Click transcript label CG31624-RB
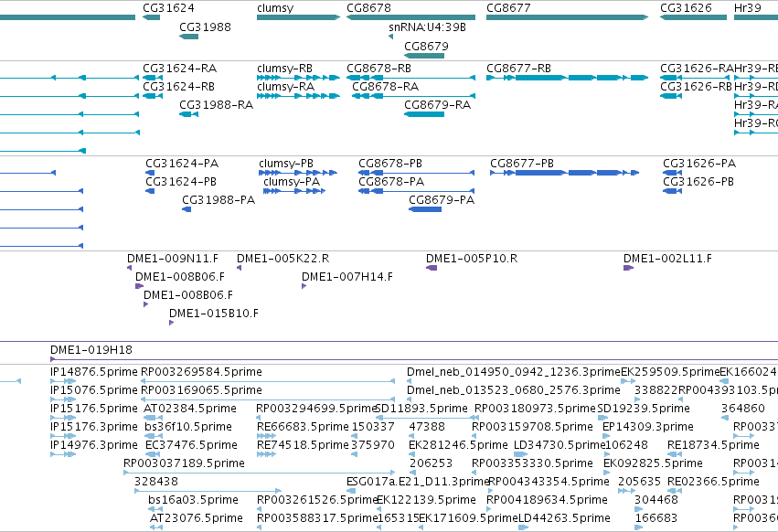The image size is (778, 532). click(178, 87)
